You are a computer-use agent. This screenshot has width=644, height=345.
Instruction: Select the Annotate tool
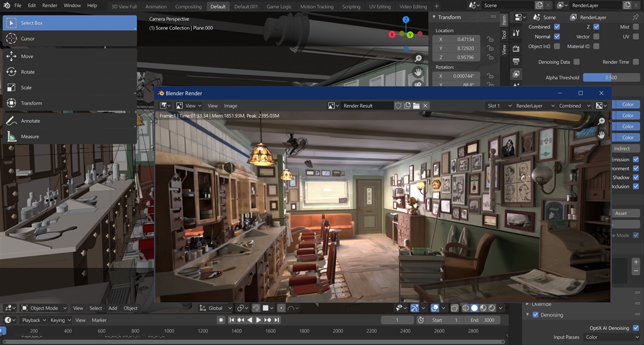click(x=30, y=121)
